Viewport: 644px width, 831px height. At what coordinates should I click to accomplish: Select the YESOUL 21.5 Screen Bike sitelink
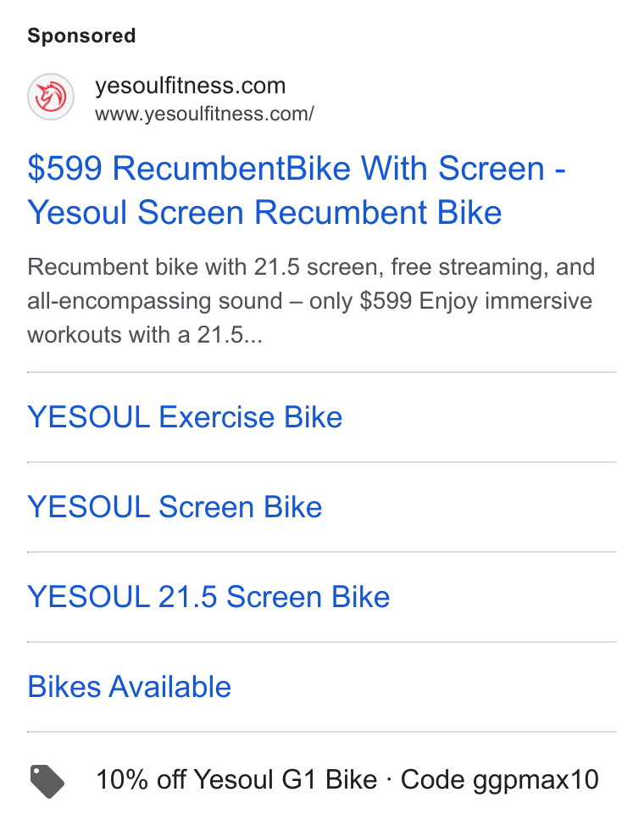point(208,597)
